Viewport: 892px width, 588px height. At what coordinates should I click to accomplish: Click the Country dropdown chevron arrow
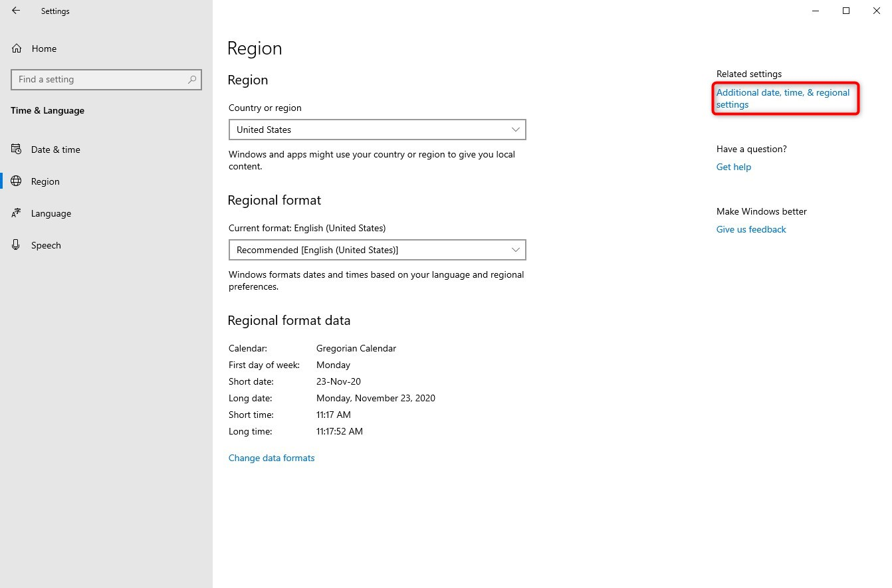point(516,130)
